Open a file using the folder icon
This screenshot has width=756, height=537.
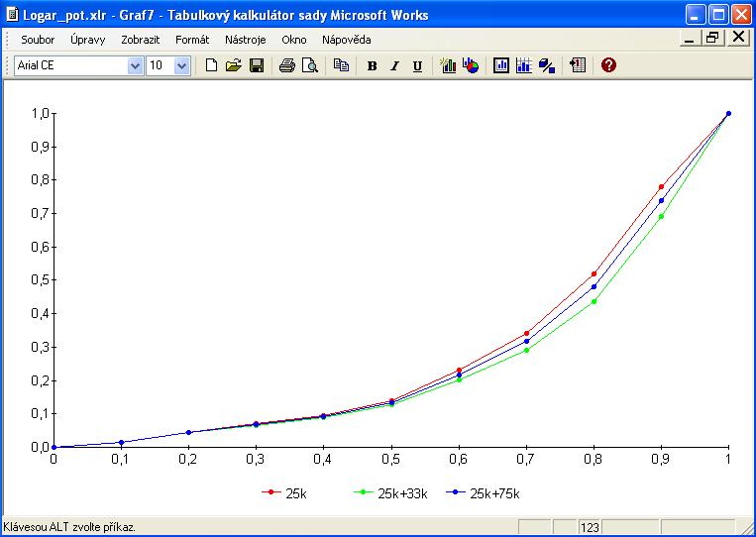click(234, 65)
